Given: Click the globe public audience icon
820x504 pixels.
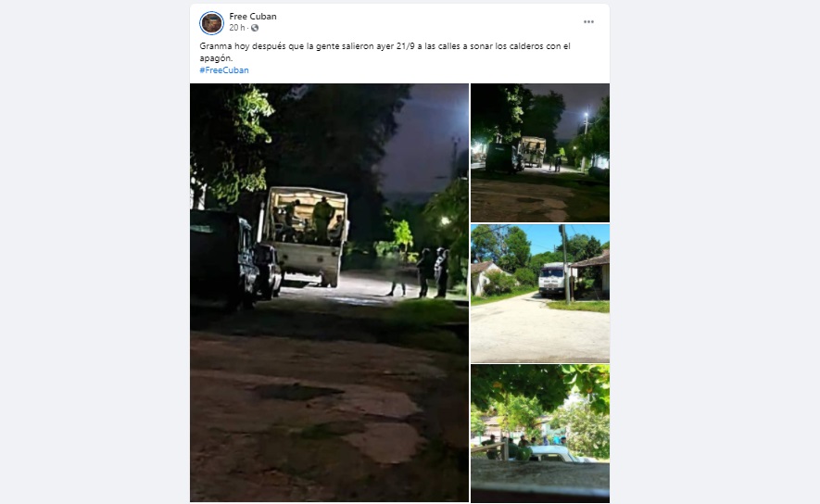Looking at the screenshot, I should [x=255, y=28].
